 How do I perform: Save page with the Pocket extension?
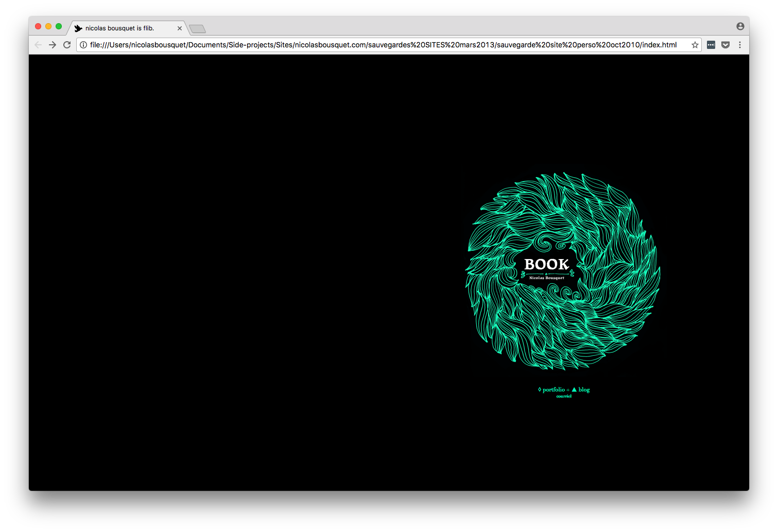tap(725, 45)
